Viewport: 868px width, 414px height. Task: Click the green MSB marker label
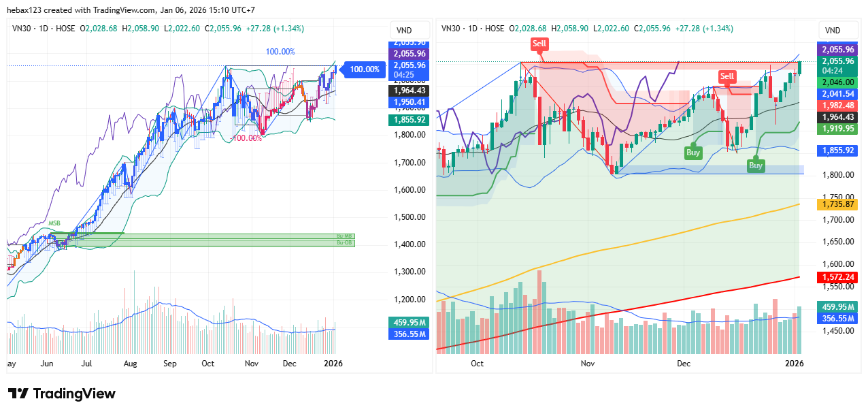coord(54,223)
